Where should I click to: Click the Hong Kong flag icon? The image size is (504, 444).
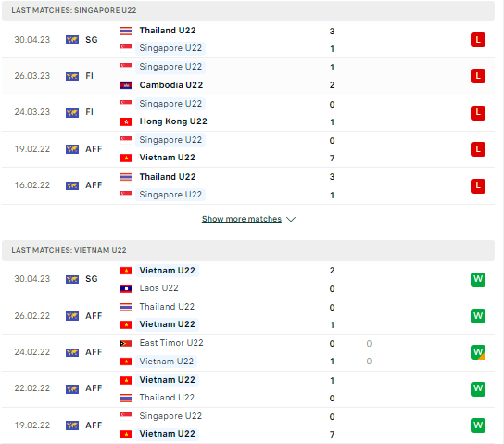[x=126, y=121]
